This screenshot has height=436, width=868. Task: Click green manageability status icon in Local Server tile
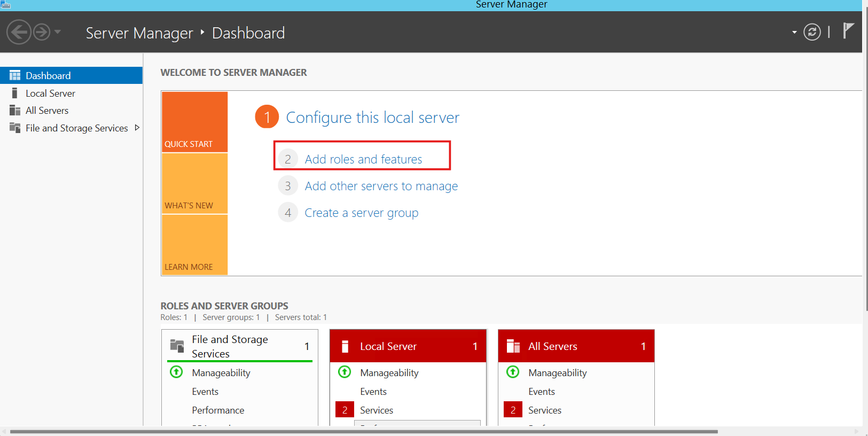(x=345, y=372)
